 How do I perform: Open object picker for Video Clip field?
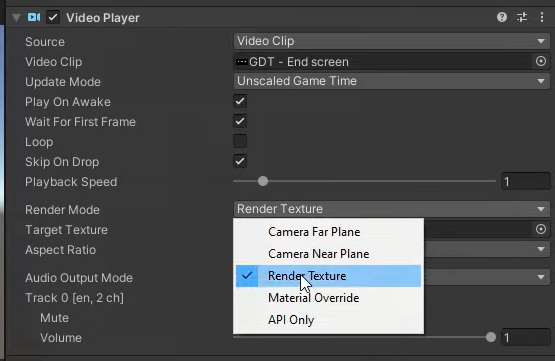(540, 61)
